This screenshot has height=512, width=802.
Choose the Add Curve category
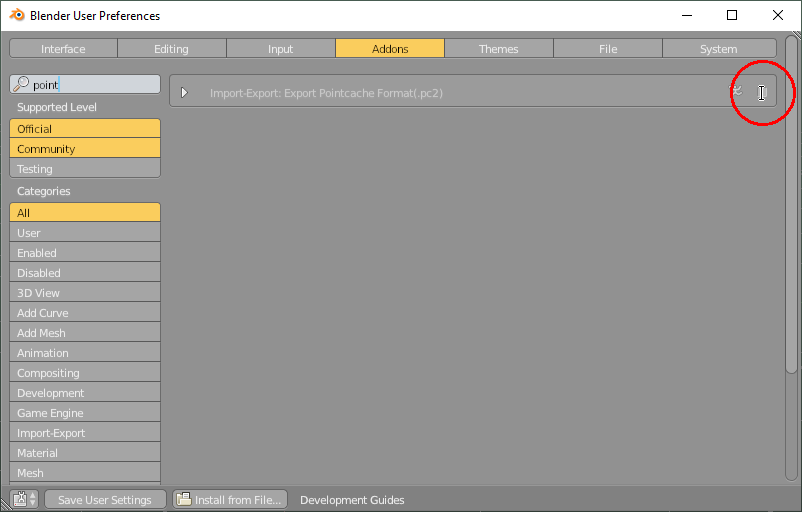(85, 312)
